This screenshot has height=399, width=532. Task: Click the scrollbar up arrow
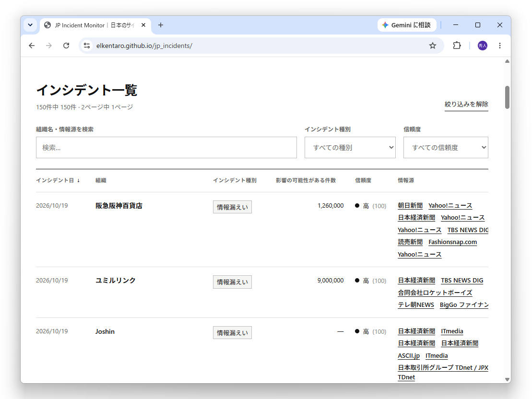tap(507, 61)
